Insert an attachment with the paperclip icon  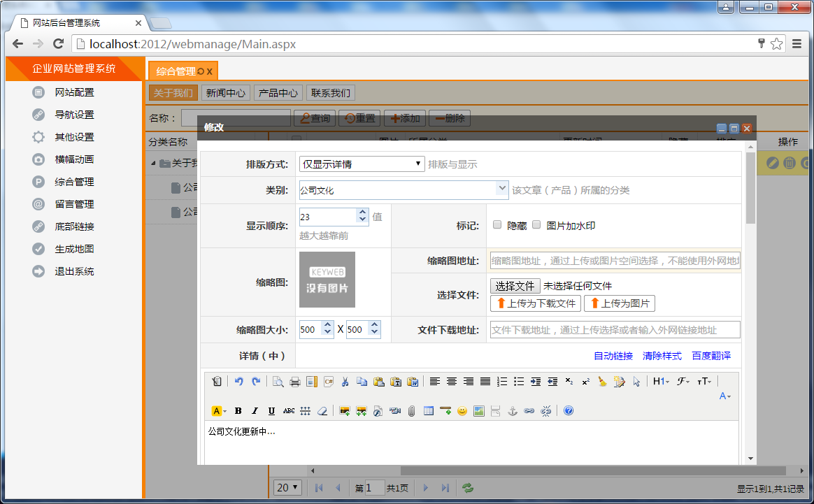click(412, 410)
